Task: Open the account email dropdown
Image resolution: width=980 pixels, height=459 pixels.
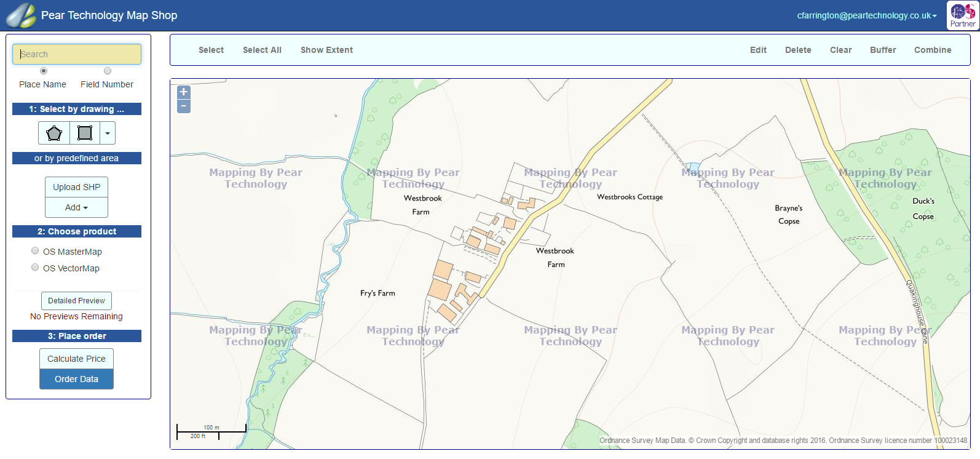Action: pyautogui.click(x=867, y=15)
